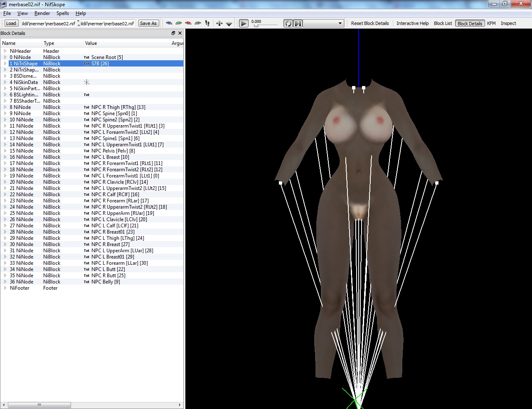Click Txt icon beside Scene Root [5]
Screen dimensions: 532x409
(x=86, y=57)
